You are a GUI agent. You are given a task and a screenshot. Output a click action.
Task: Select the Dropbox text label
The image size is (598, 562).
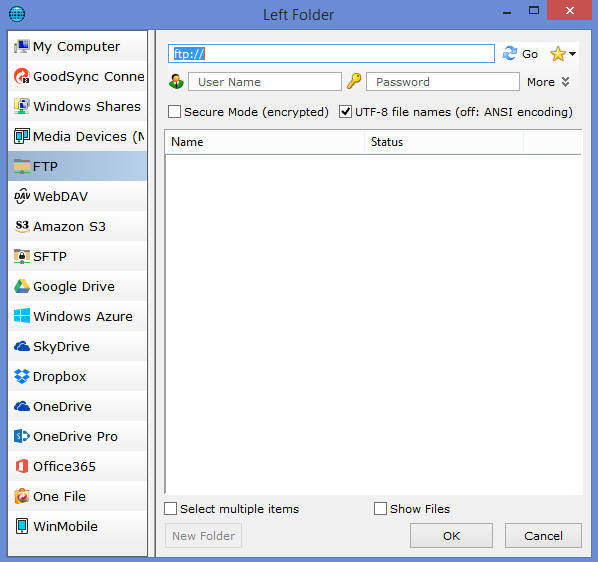pyautogui.click(x=59, y=377)
